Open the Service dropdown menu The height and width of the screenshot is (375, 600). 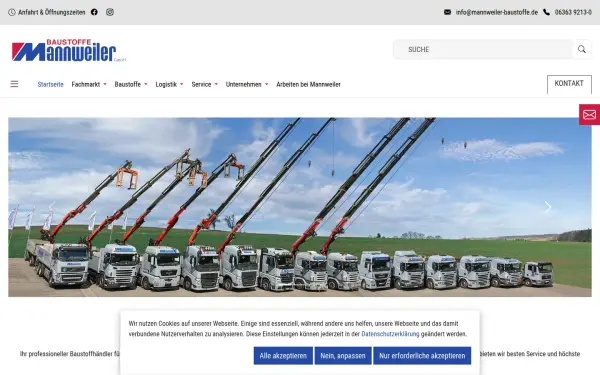point(205,84)
